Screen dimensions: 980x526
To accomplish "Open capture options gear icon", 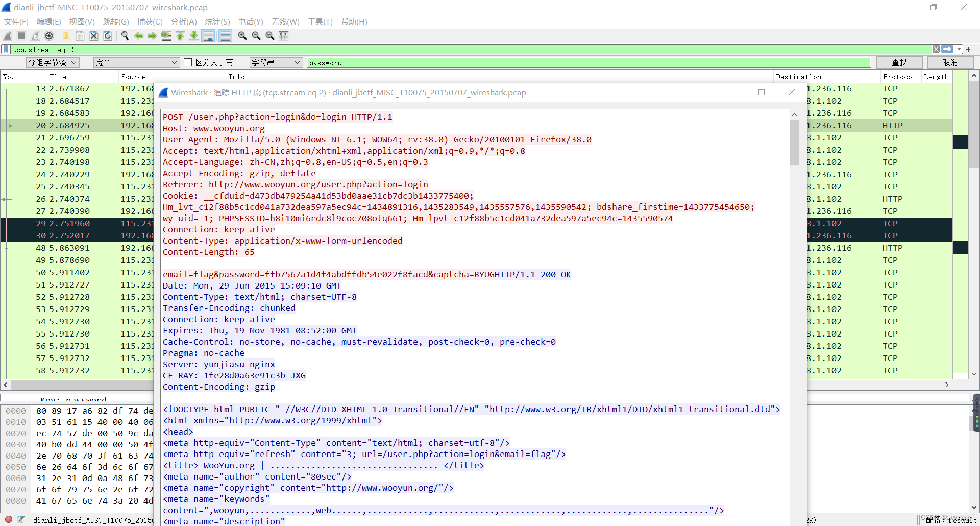I will [x=49, y=36].
